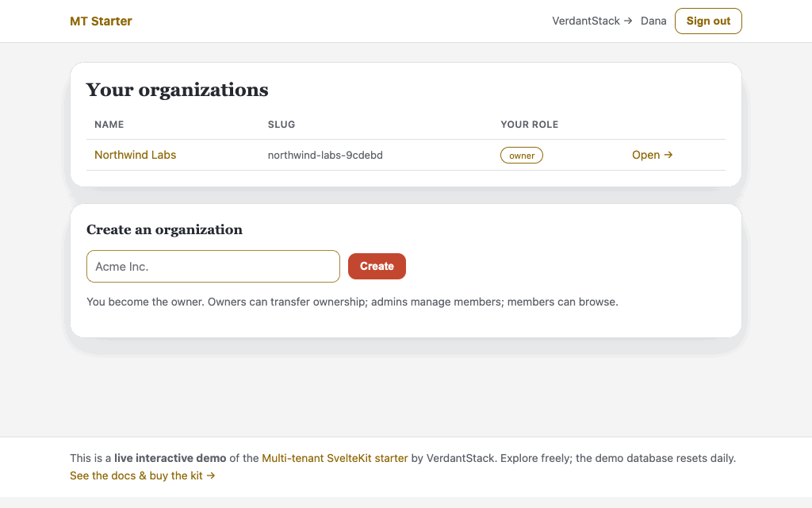Click the Create an organization heading
812x508 pixels.
tap(164, 229)
